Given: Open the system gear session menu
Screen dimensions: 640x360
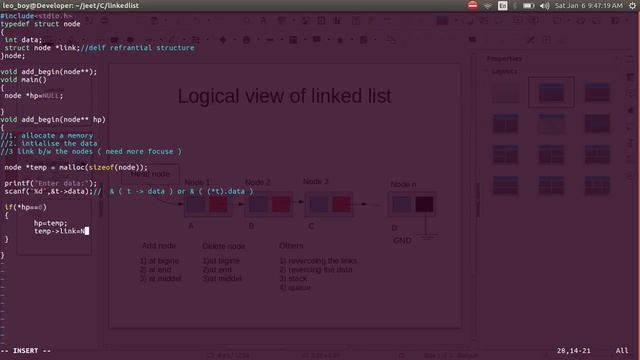Looking at the screenshot, I should click(x=632, y=6).
